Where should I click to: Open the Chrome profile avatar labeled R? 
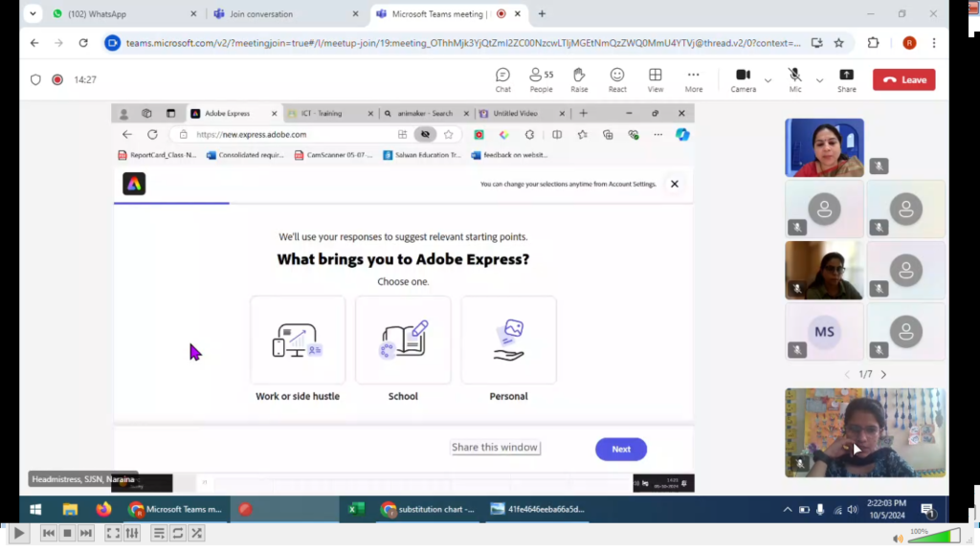click(x=909, y=43)
